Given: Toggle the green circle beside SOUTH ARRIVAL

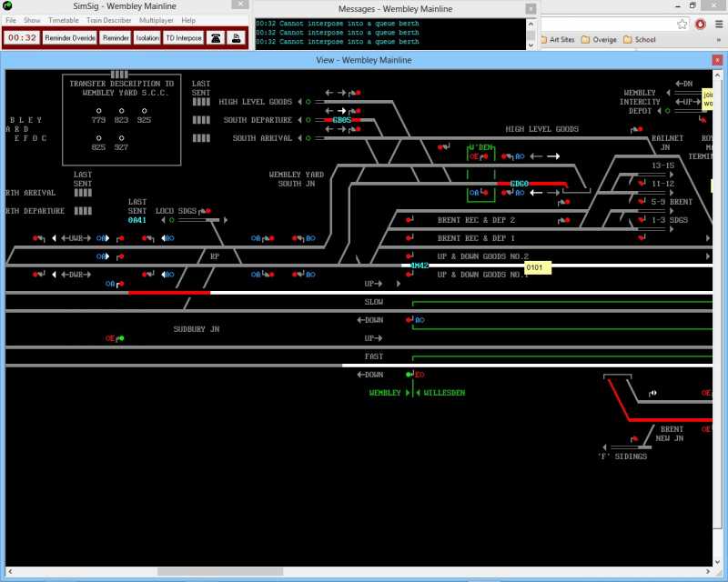Looking at the screenshot, I should 308,138.
